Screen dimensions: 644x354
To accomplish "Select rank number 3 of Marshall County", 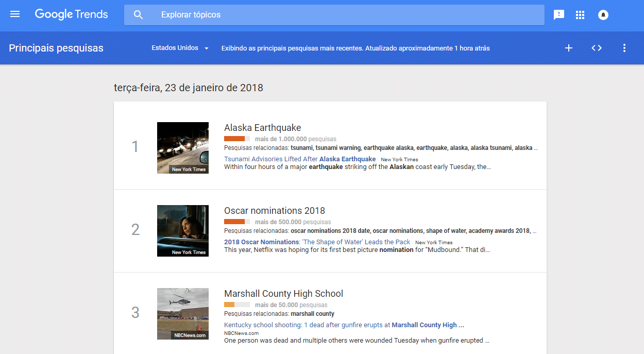I will (135, 313).
